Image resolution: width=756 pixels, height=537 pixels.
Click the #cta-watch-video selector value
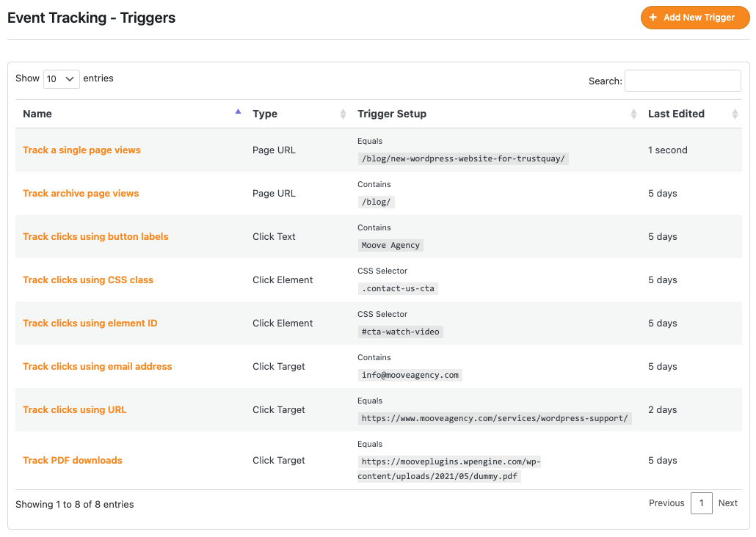[x=400, y=332]
